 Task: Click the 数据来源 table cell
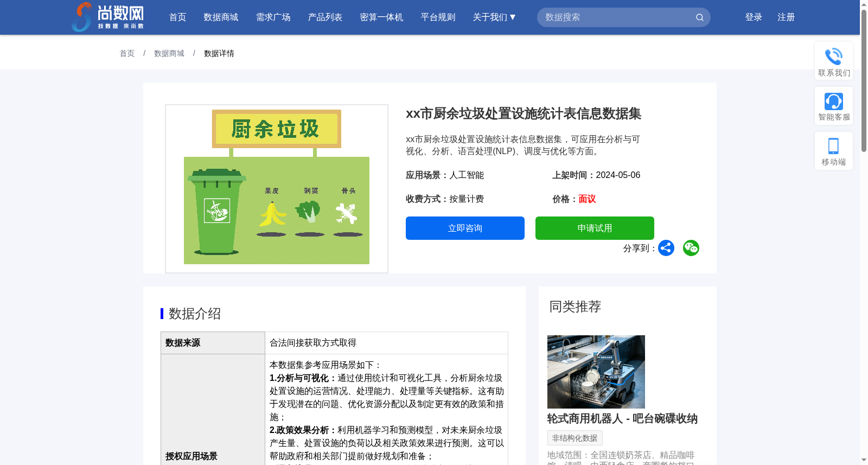coord(213,343)
